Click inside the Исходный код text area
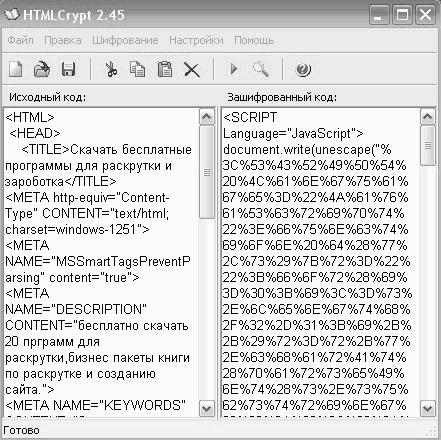This screenshot has width=441, height=440. click(101, 262)
